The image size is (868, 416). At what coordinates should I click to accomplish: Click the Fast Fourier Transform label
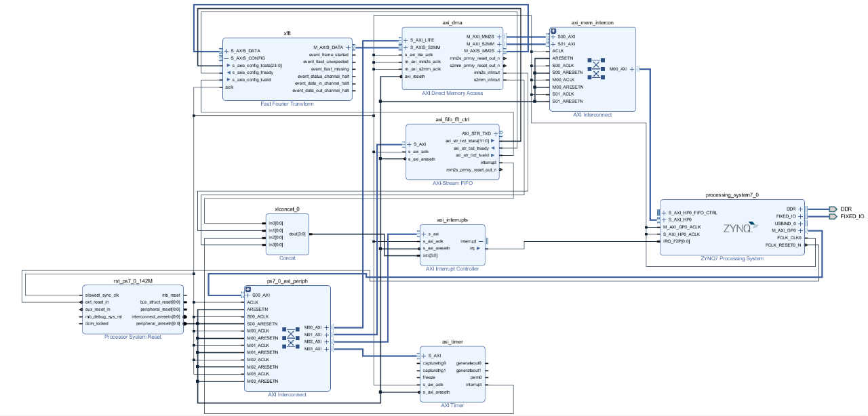(288, 104)
